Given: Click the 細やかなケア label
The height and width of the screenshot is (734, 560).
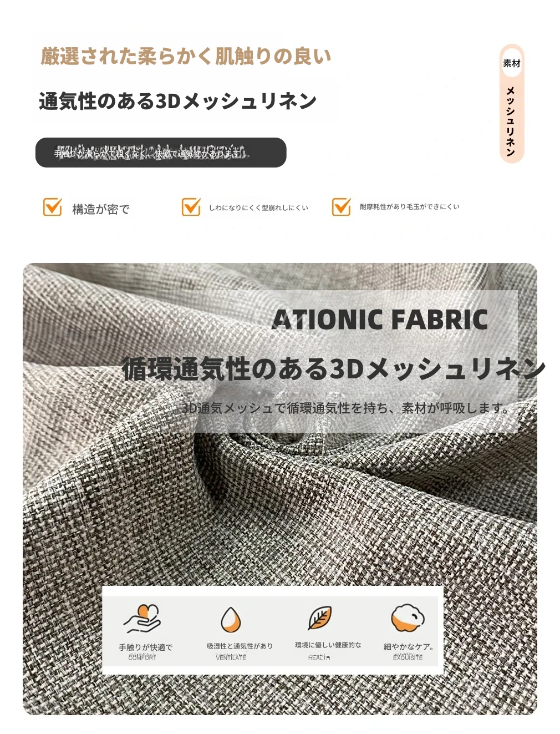Looking at the screenshot, I should 406,646.
